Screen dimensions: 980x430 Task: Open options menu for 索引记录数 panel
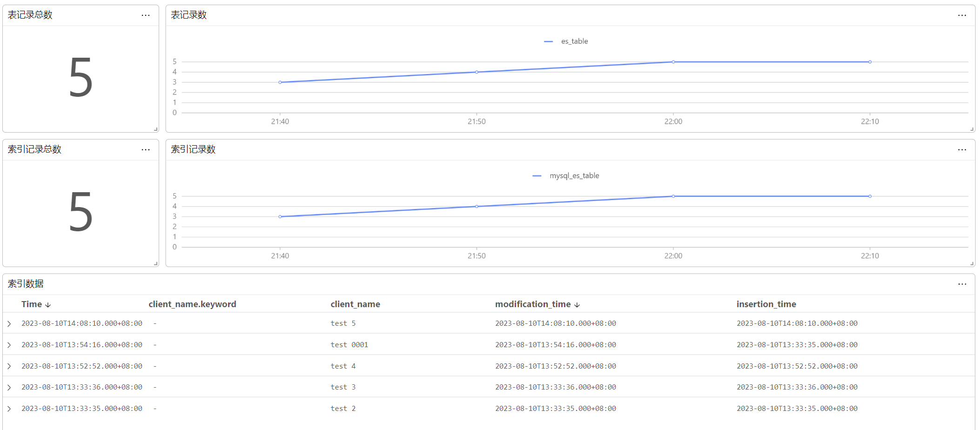click(x=962, y=150)
